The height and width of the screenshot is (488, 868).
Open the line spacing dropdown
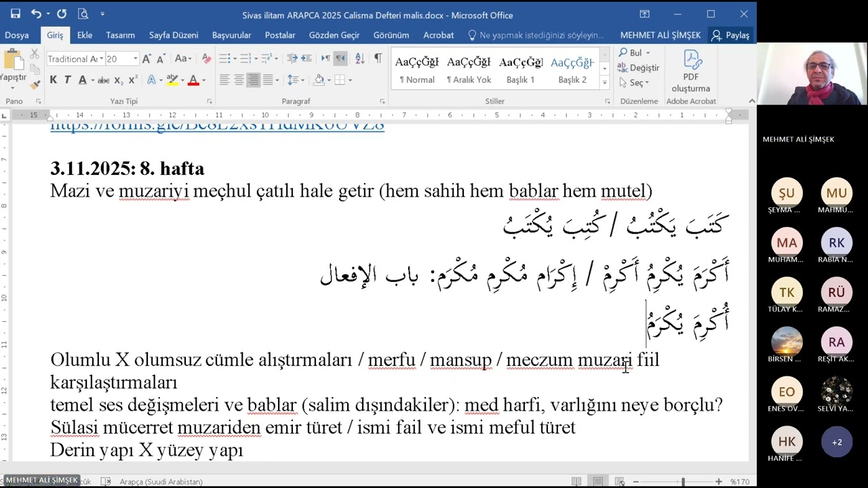click(303, 80)
